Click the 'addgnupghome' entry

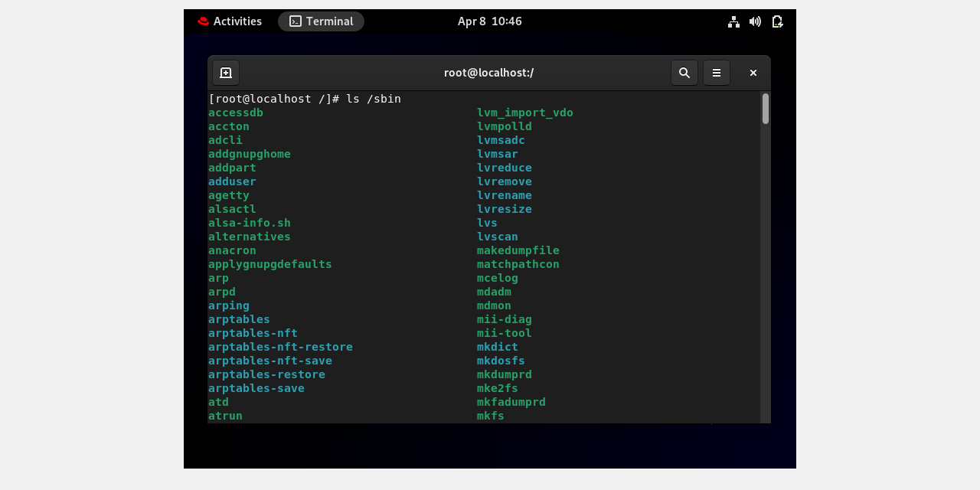(x=250, y=154)
